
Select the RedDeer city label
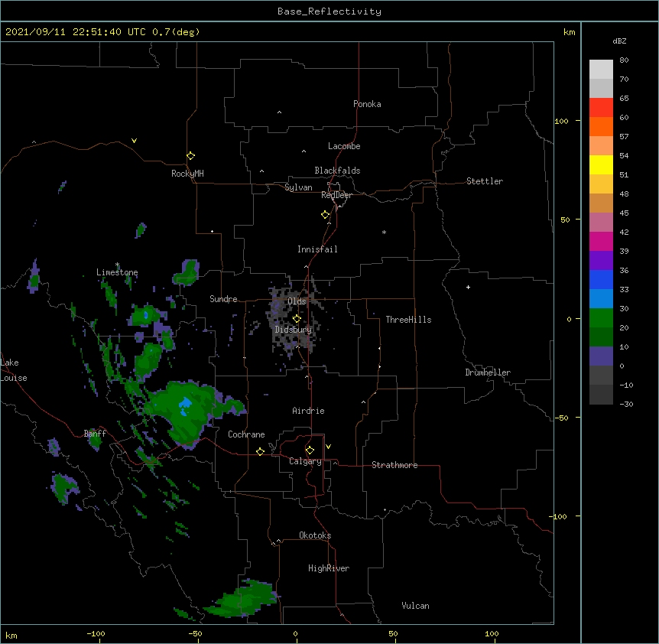[x=336, y=195]
